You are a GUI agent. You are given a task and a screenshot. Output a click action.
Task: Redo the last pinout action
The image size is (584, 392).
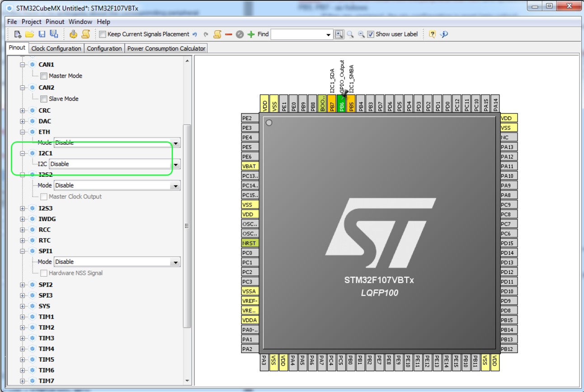tap(206, 34)
